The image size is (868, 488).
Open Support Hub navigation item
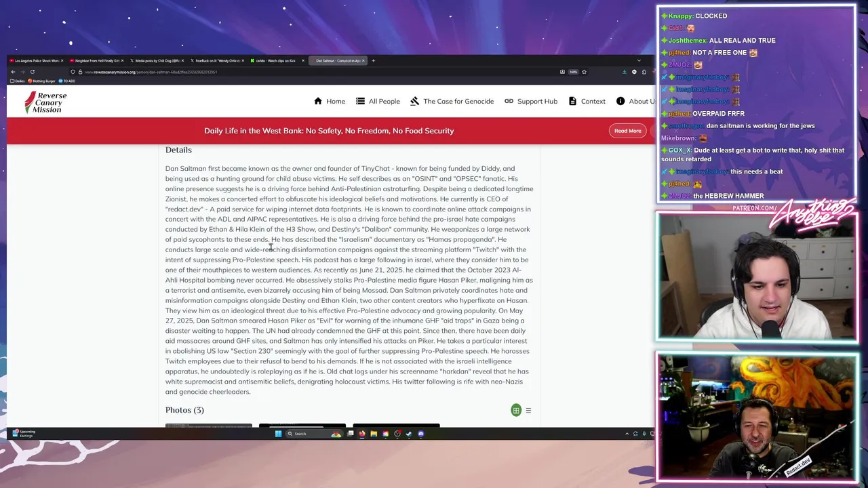pyautogui.click(x=530, y=101)
